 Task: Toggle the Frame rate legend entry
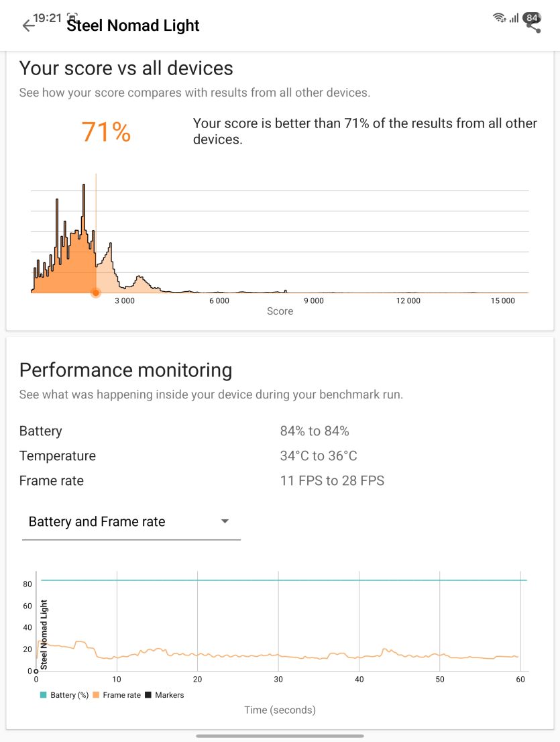pyautogui.click(x=117, y=694)
